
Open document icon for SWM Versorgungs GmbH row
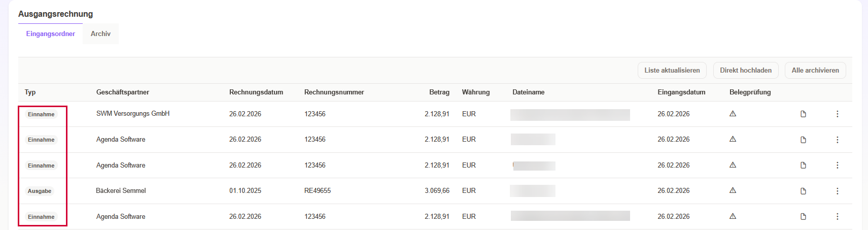[x=803, y=114]
